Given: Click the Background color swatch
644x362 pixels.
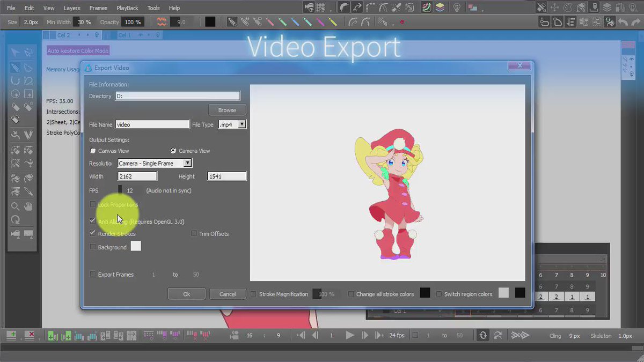Looking at the screenshot, I should click(x=136, y=246).
